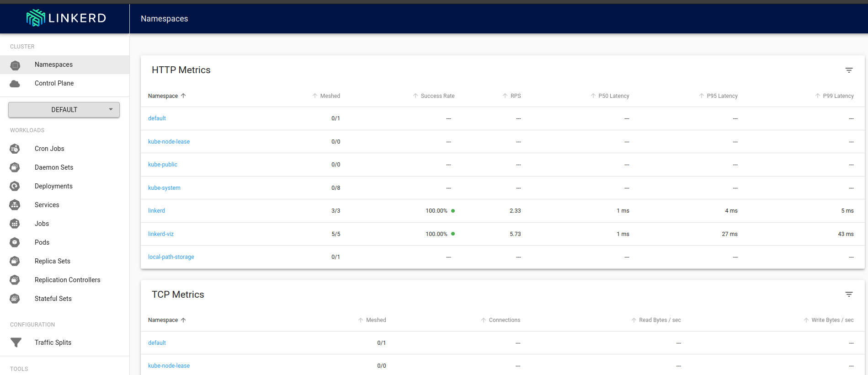Click the Cron Jobs sidebar icon

(x=15, y=149)
